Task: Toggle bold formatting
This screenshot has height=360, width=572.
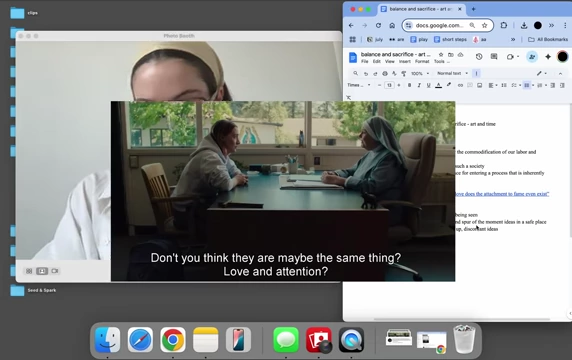Action: [409, 85]
